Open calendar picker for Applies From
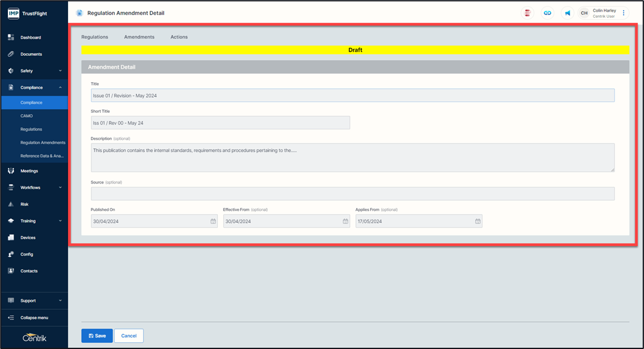Screen dimensions: 644x349 pyautogui.click(x=477, y=221)
